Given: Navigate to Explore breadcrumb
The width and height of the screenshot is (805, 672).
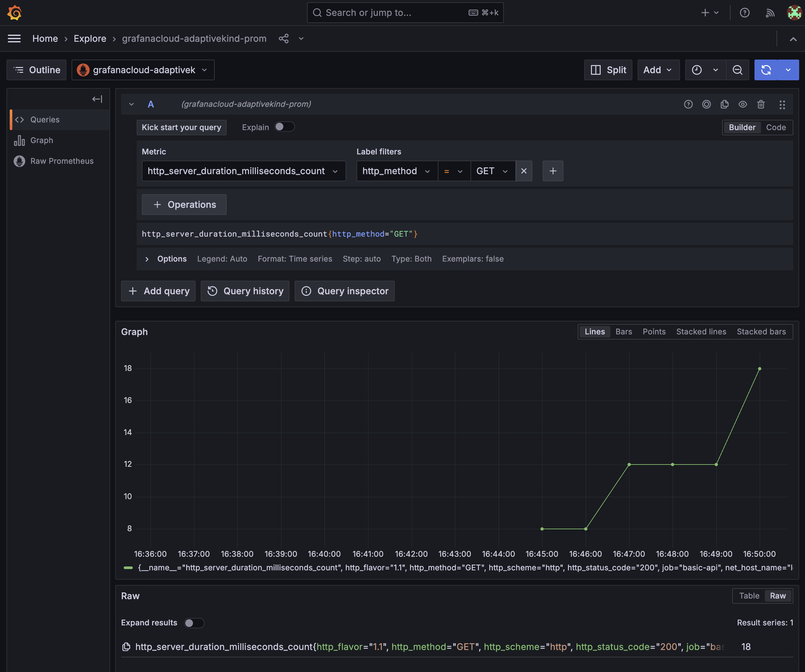Looking at the screenshot, I should [90, 39].
